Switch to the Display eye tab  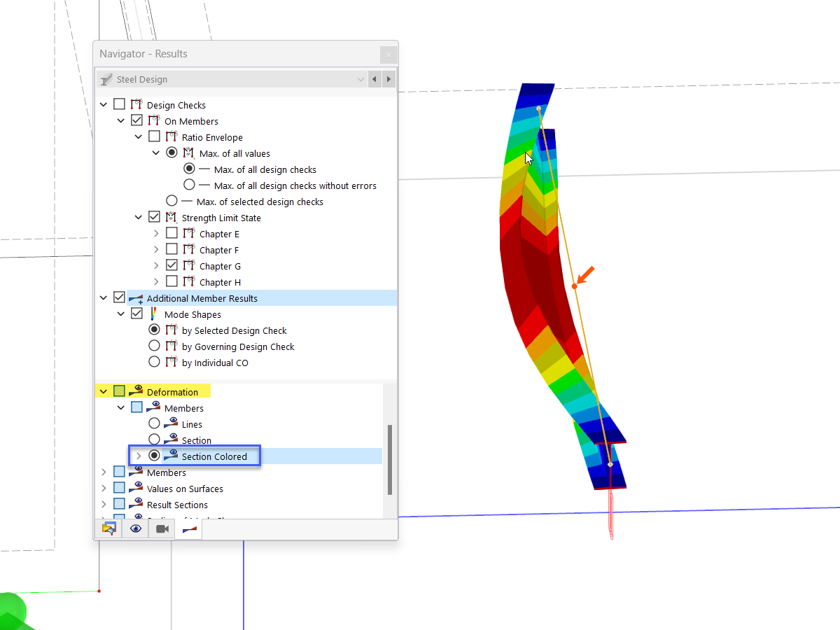(135, 528)
